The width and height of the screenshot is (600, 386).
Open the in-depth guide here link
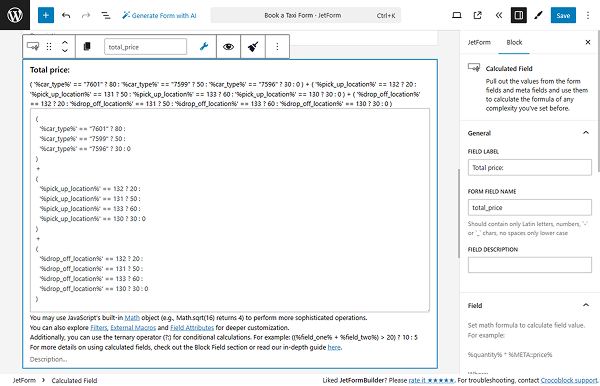tap(334, 347)
